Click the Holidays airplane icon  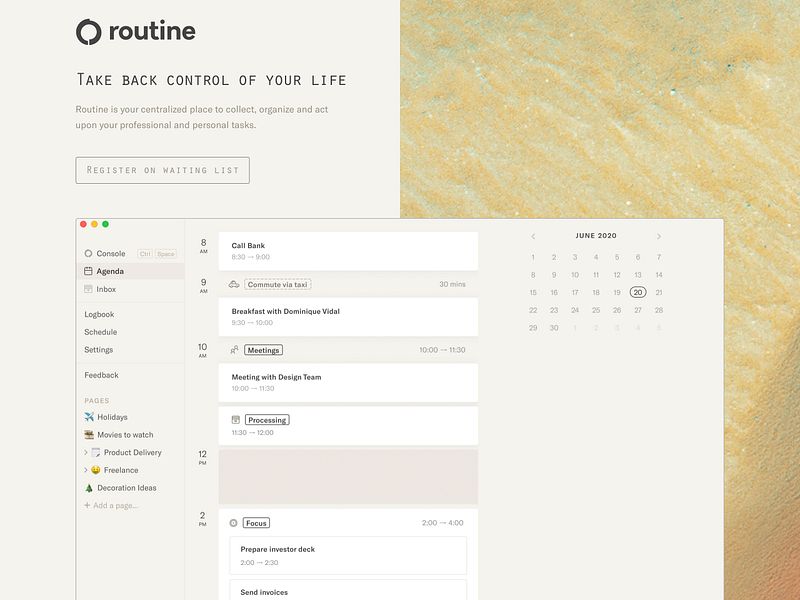point(89,417)
